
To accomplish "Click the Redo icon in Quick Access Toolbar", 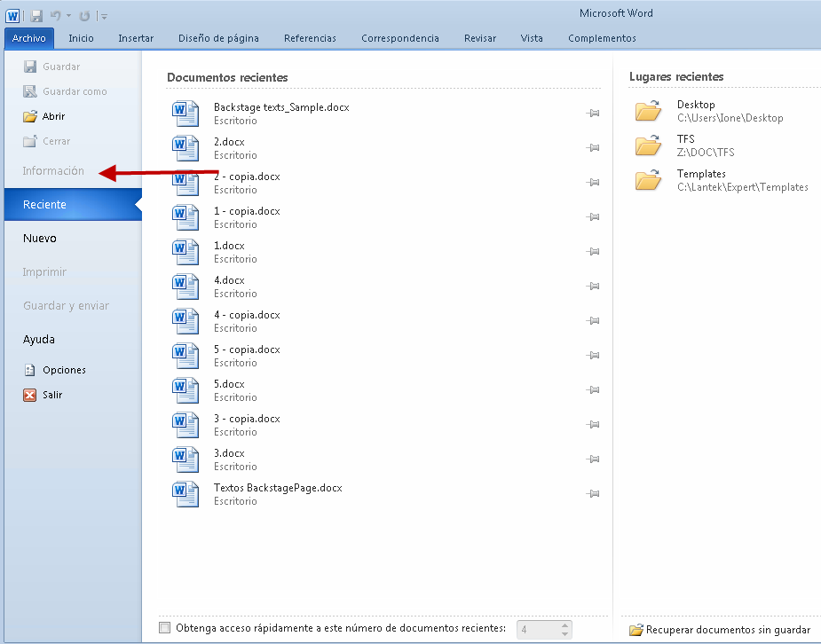I will point(84,16).
